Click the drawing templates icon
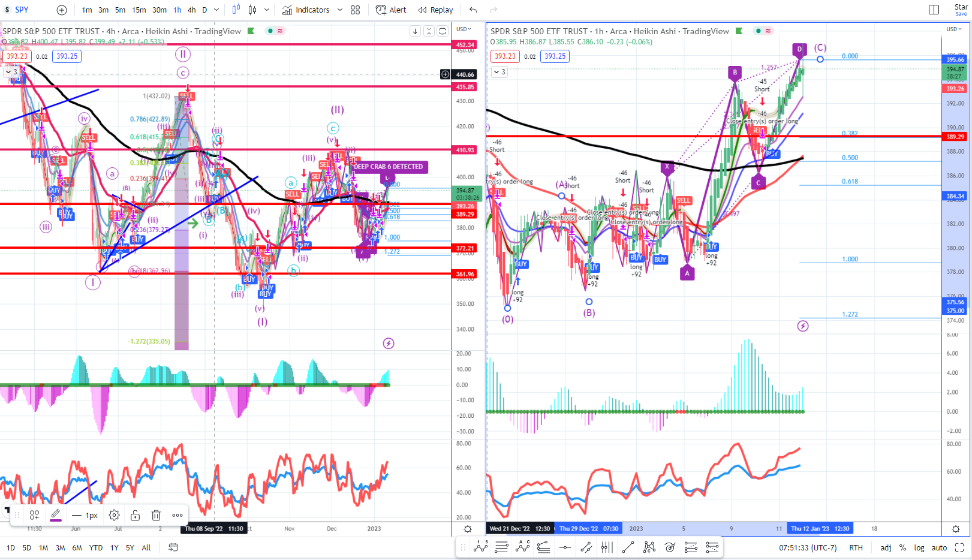This screenshot has height=560, width=972. click(34, 515)
